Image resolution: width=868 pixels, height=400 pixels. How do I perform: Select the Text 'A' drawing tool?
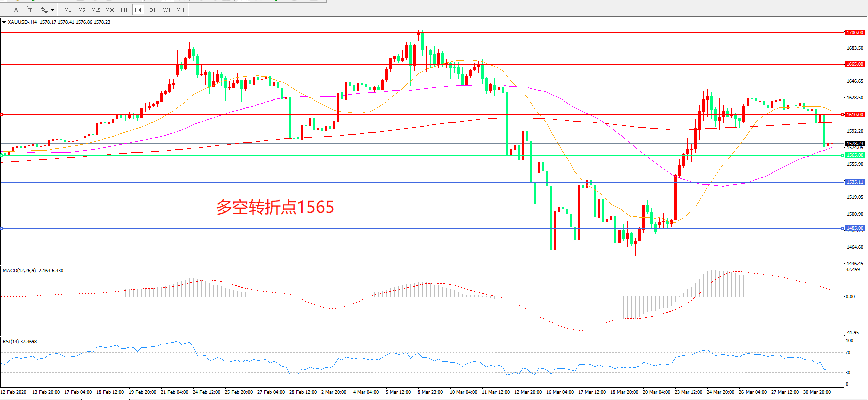pyautogui.click(x=16, y=10)
